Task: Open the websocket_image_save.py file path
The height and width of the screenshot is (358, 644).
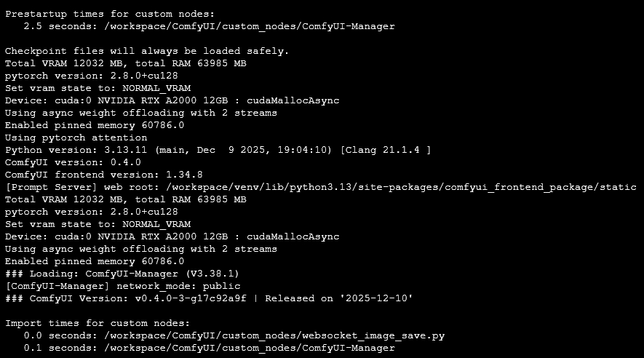Action: 274,335
